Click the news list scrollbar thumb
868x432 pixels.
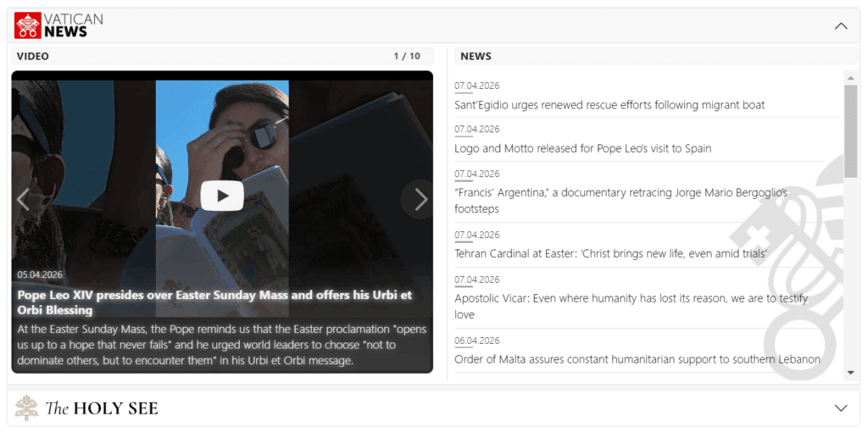pos(851,131)
